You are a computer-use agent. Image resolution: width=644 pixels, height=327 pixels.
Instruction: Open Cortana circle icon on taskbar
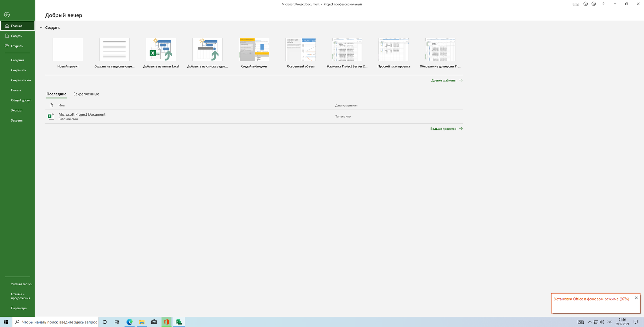[105, 322]
